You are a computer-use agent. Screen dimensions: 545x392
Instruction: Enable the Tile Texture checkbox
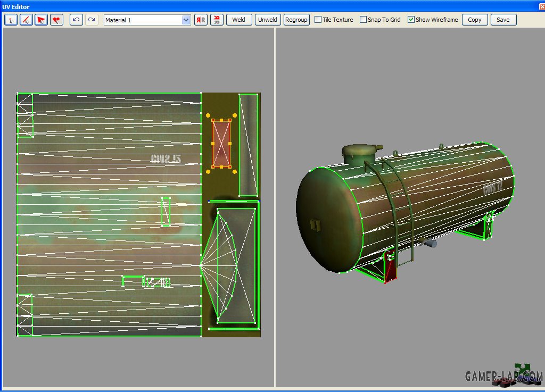(318, 20)
